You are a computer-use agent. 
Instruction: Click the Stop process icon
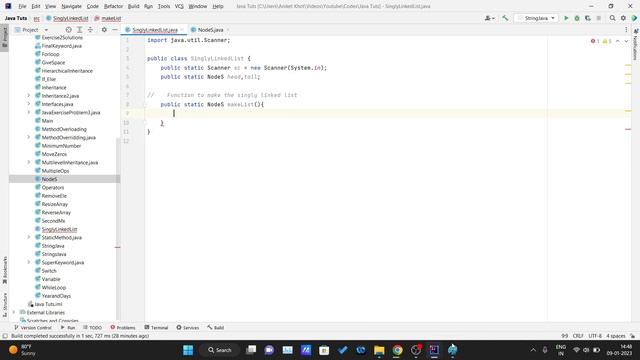pos(598,18)
